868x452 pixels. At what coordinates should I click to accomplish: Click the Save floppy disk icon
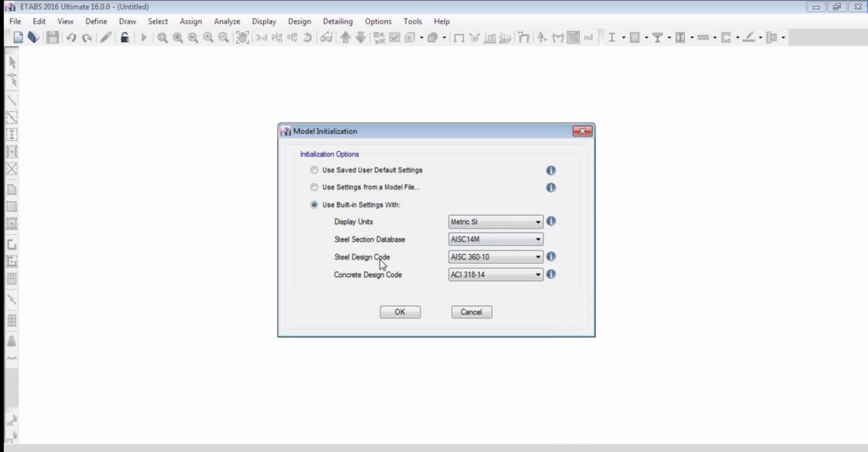click(x=53, y=38)
